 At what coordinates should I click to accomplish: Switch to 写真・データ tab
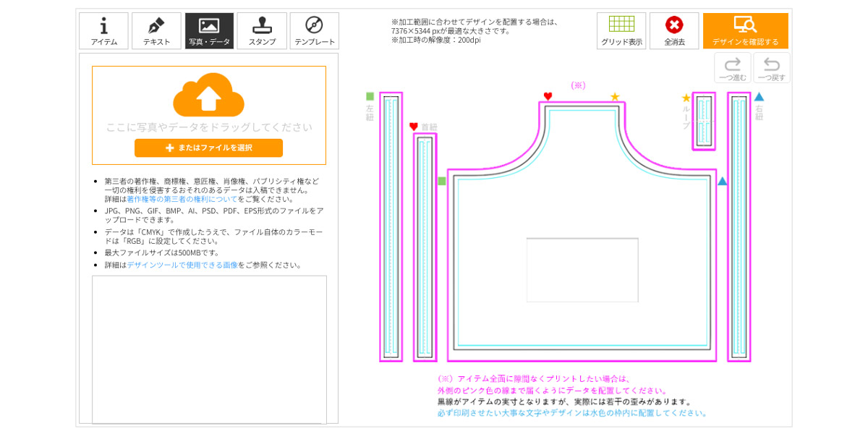(x=209, y=31)
